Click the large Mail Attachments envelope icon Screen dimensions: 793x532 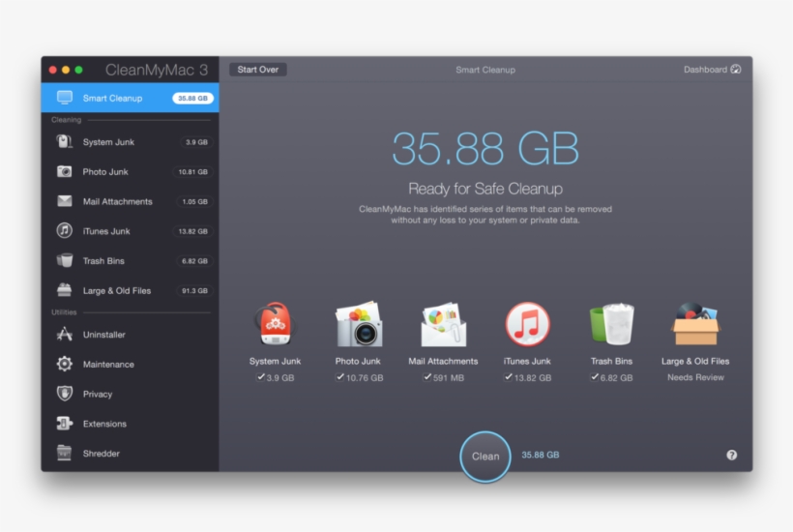pos(443,324)
